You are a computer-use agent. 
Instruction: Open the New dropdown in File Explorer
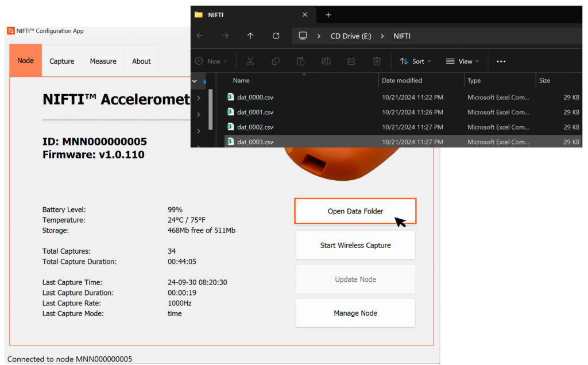click(x=211, y=61)
